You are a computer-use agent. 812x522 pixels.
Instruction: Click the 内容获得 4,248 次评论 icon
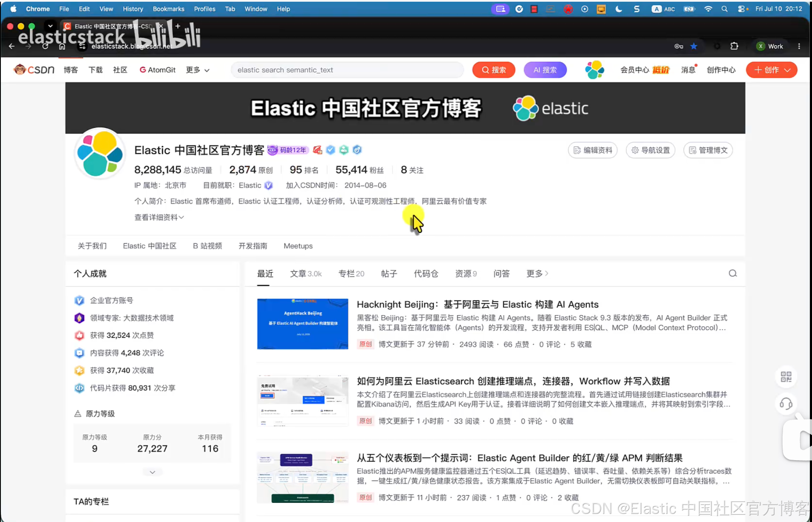coord(79,353)
